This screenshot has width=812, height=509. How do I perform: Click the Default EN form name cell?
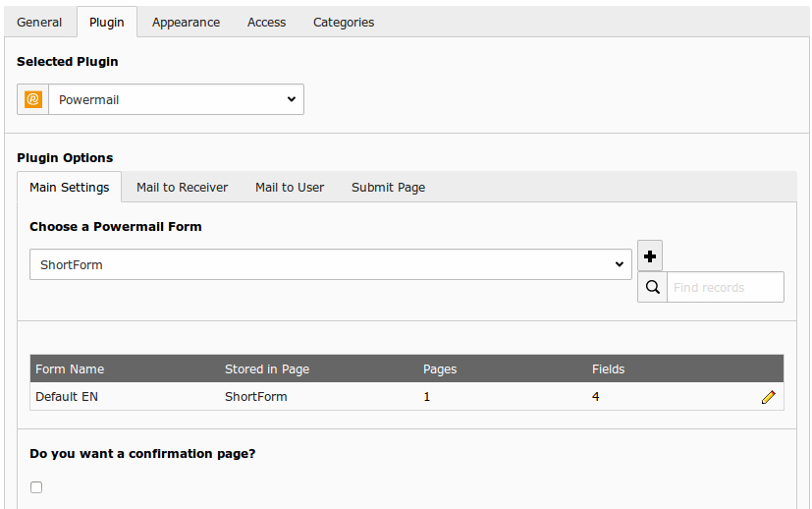[x=67, y=397]
